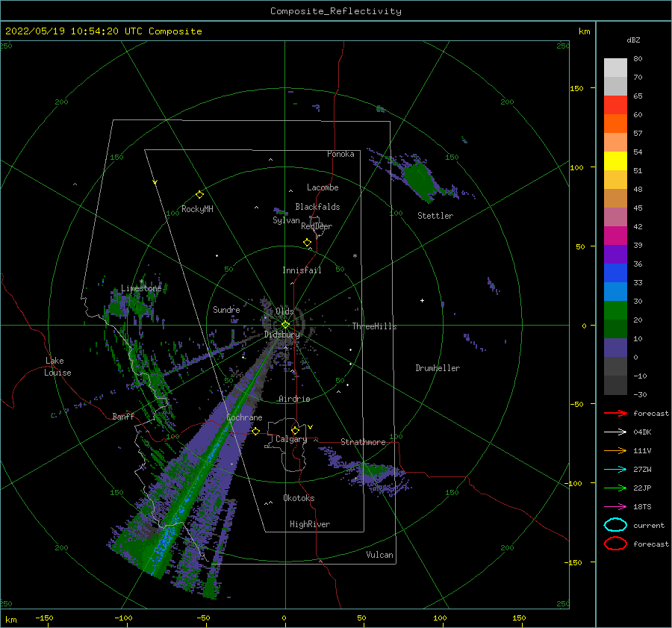Click the Banff label
Viewport: 672px width, 628px height.
[123, 416]
